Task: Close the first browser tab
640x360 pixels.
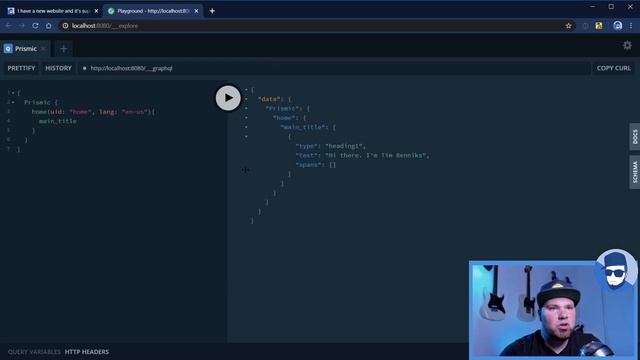Action: pos(96,11)
